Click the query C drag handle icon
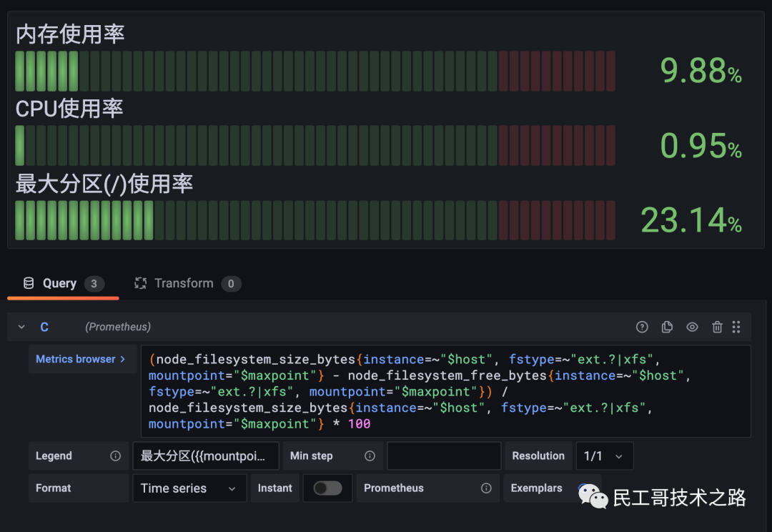 (736, 327)
